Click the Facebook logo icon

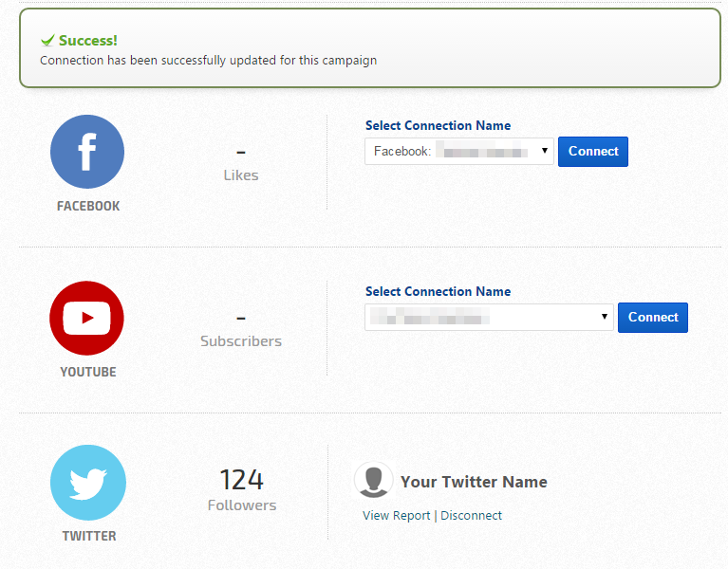pos(87,152)
